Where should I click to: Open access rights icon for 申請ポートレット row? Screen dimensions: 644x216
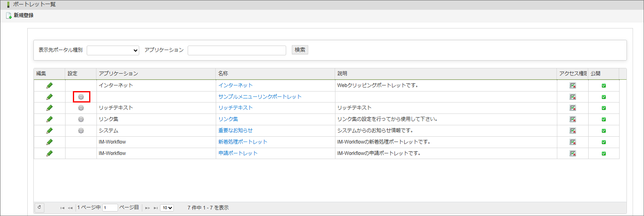573,153
